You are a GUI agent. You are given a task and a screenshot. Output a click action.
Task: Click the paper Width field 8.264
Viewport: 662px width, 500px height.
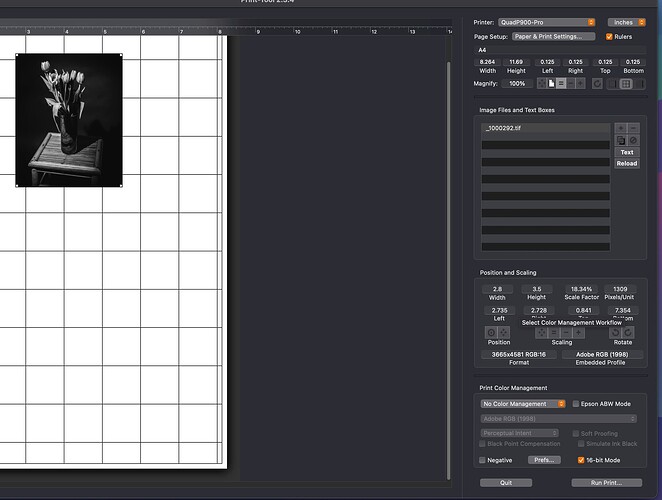point(487,62)
